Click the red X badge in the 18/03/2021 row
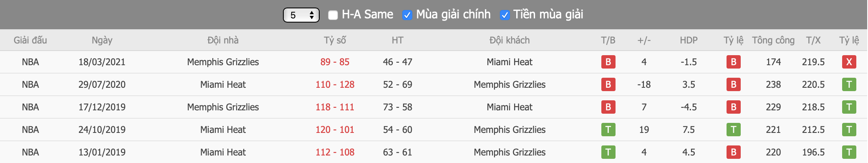The height and width of the screenshot is (163, 868). tap(849, 62)
